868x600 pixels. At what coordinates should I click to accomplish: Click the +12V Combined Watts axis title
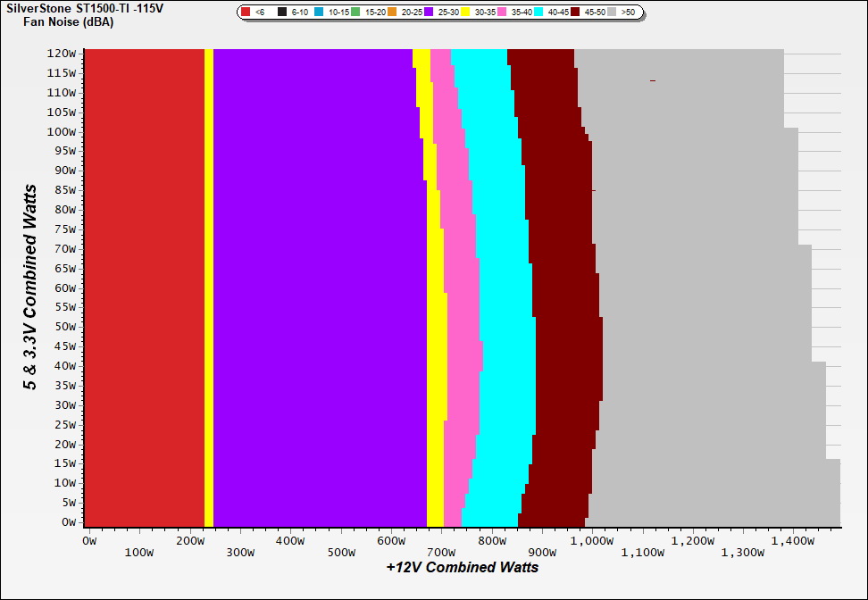(x=462, y=567)
